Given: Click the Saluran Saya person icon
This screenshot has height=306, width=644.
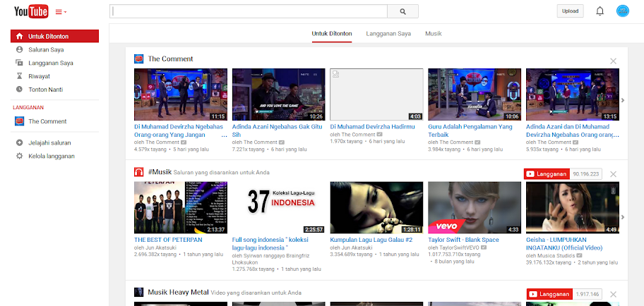Looking at the screenshot, I should [19, 49].
